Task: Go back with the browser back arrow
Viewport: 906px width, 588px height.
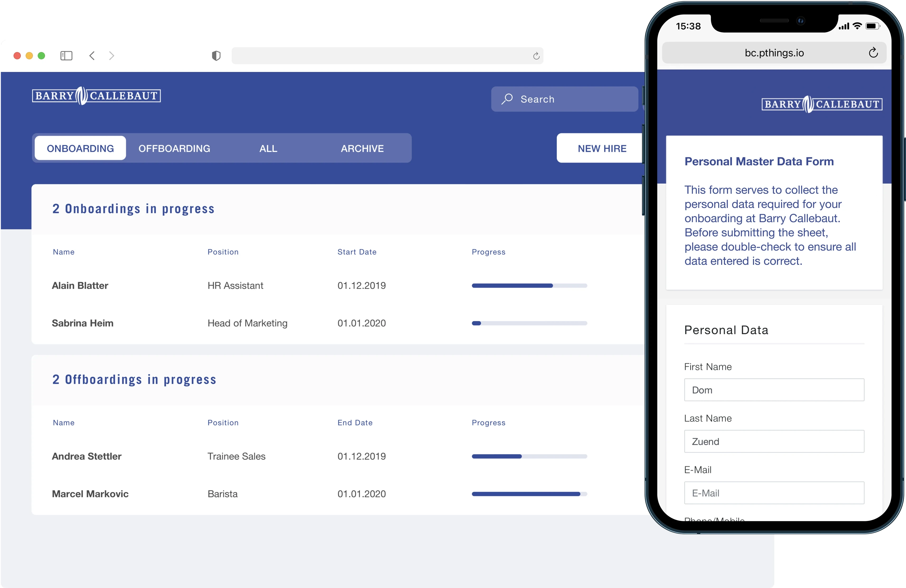Action: tap(92, 56)
